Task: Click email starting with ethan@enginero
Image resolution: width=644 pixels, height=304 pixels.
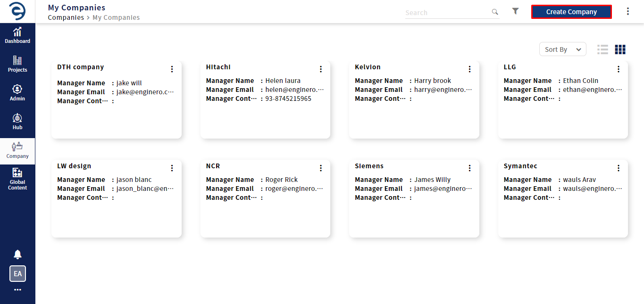Action: point(593,90)
